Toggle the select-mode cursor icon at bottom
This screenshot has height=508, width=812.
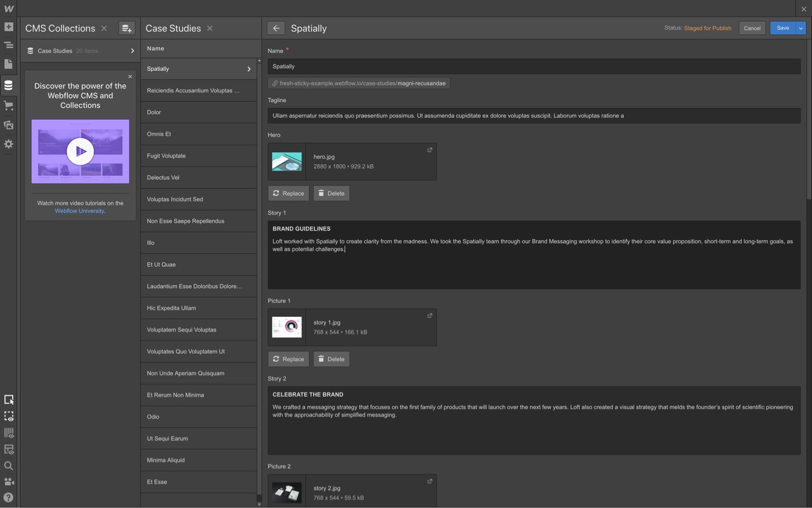click(x=9, y=400)
